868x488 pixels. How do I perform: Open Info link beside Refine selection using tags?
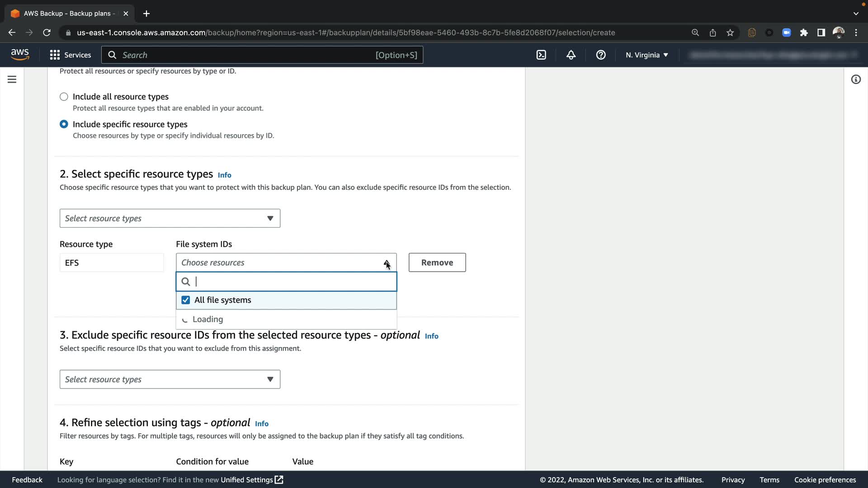coord(261,424)
